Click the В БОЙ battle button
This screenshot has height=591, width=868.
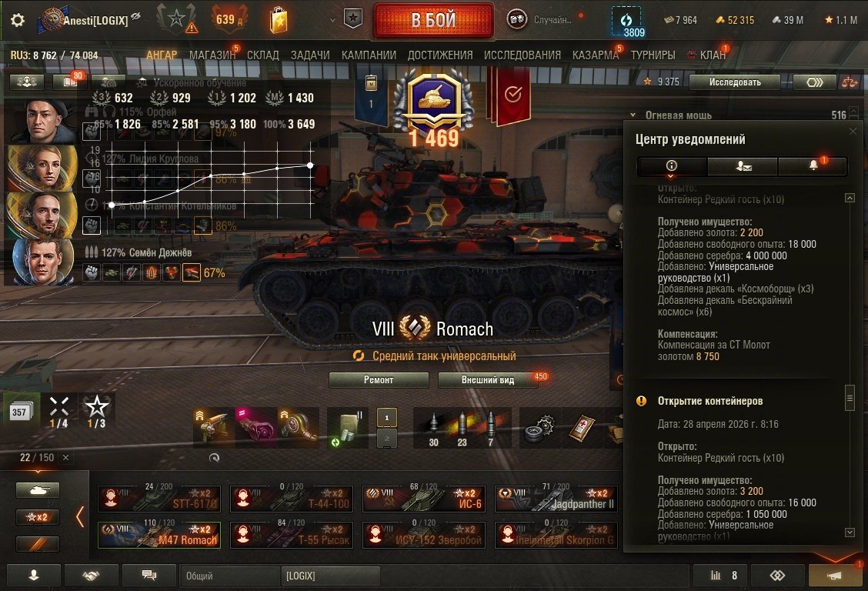coord(433,21)
